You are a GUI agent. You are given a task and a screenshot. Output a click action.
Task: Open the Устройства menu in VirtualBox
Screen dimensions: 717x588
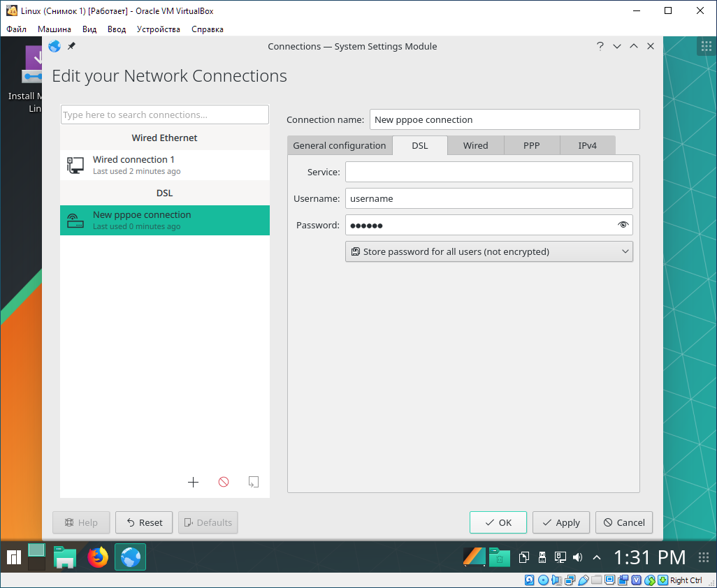(x=158, y=29)
